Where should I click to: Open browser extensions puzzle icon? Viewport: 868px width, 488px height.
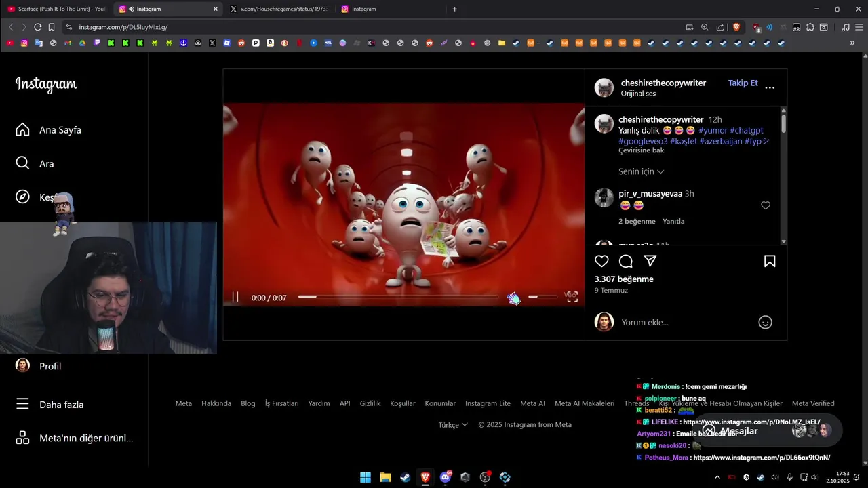pos(810,27)
